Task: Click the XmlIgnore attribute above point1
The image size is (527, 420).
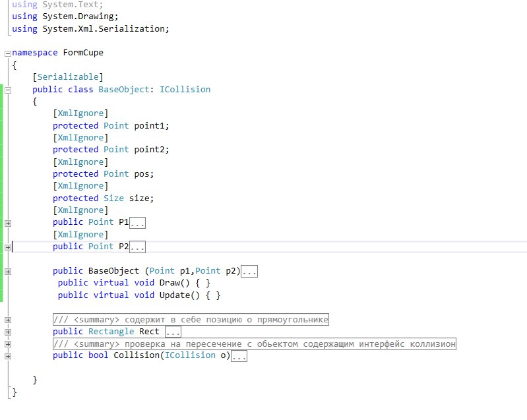Action: tap(80, 113)
